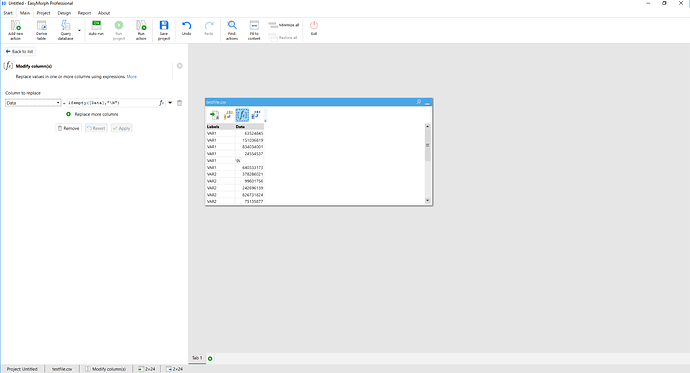Select the Main ribbon tab

pyautogui.click(x=25, y=13)
